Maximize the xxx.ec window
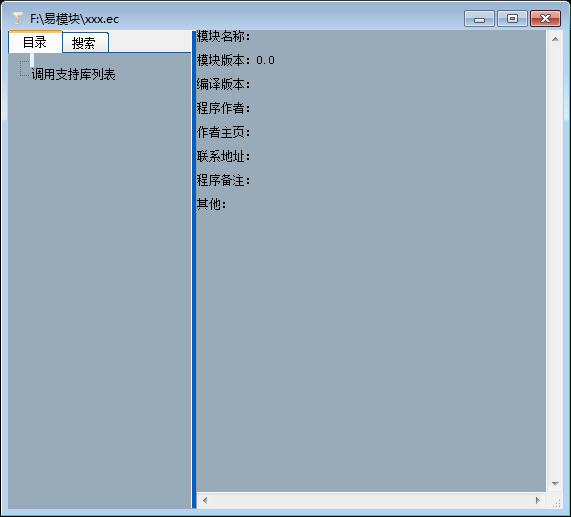Viewport: 571px width, 517px height. 512,18
